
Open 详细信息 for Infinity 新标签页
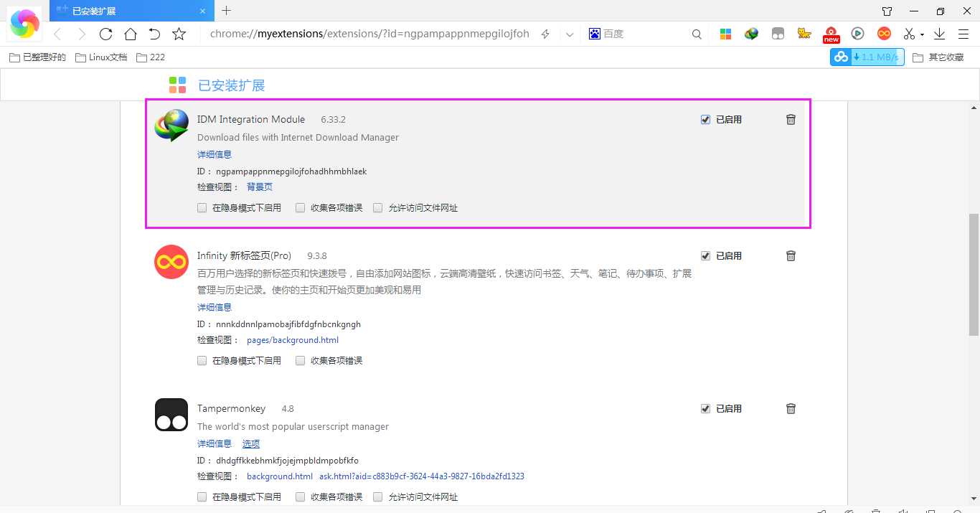[215, 307]
